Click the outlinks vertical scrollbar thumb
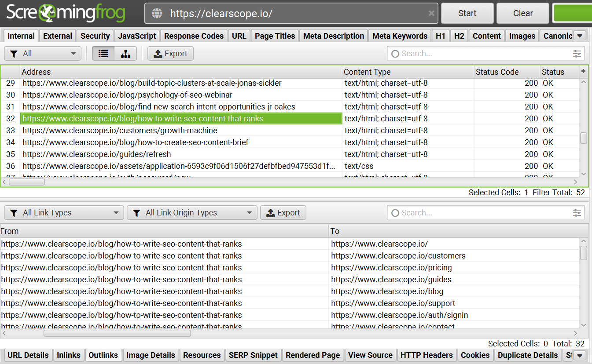This screenshot has height=364, width=592. point(584,253)
